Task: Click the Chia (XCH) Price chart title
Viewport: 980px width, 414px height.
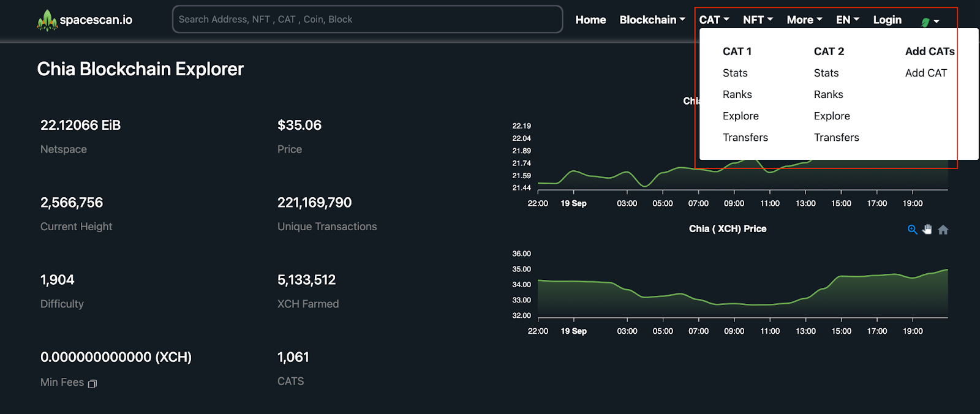Action: click(728, 228)
